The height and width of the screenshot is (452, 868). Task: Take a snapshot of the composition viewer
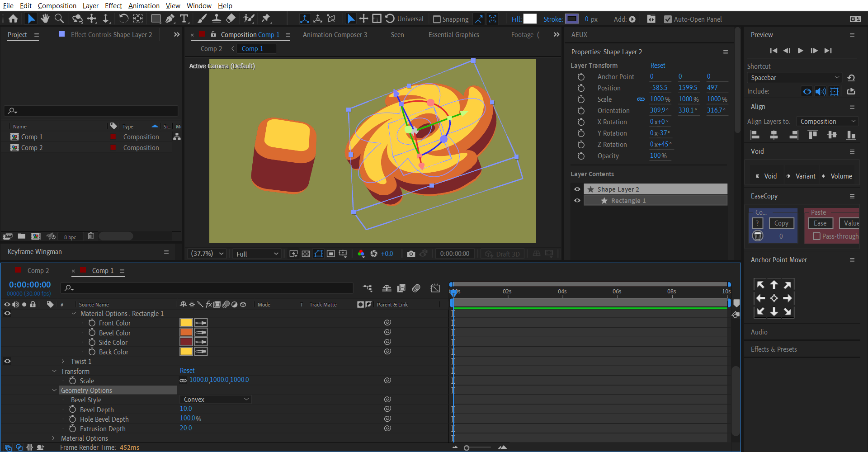pos(411,254)
